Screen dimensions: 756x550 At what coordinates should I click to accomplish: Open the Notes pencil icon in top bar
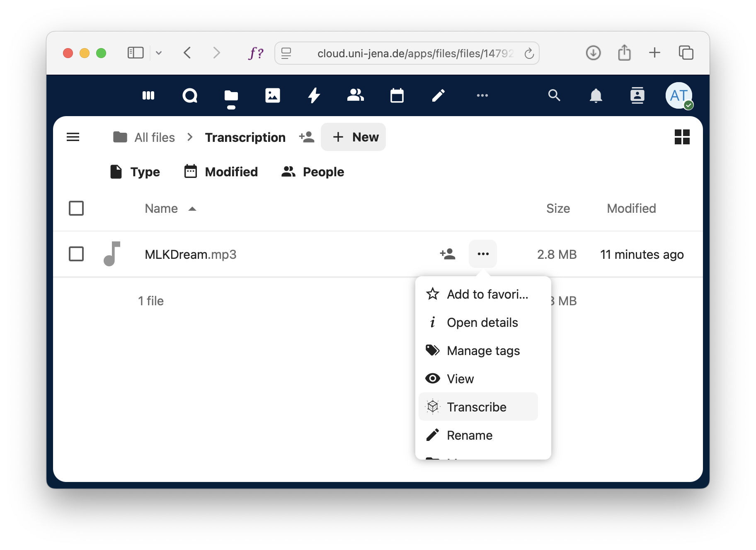438,95
